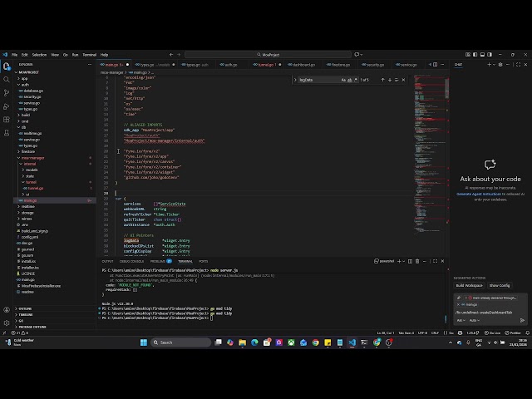Open the Testing view in activity bar
Viewport: 532px width, 399px height.
[x=7, y=133]
